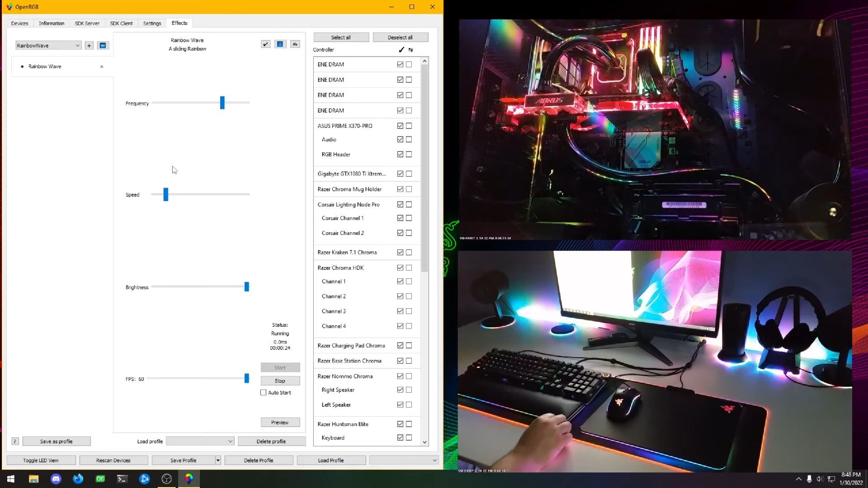Open the SDK Client tab

tap(122, 23)
